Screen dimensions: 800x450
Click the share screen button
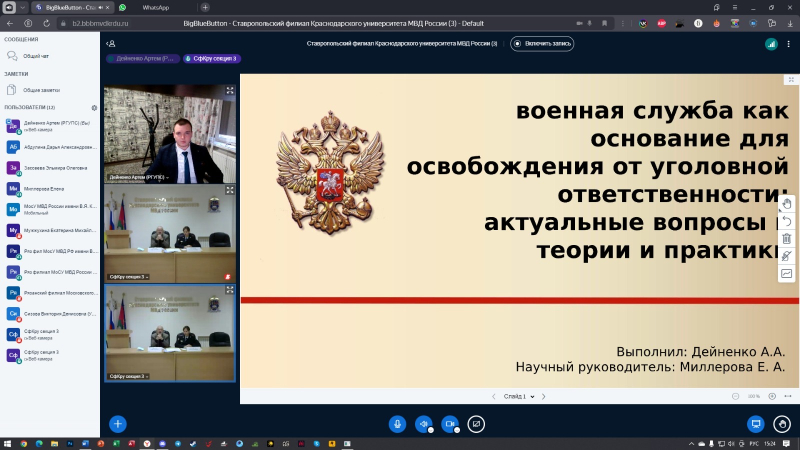(x=476, y=424)
